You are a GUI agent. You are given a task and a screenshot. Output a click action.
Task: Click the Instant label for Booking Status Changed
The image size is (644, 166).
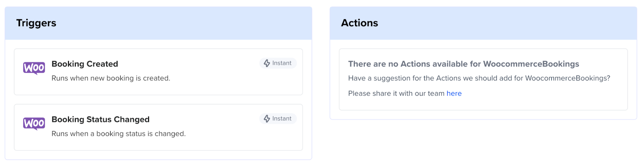pos(282,119)
